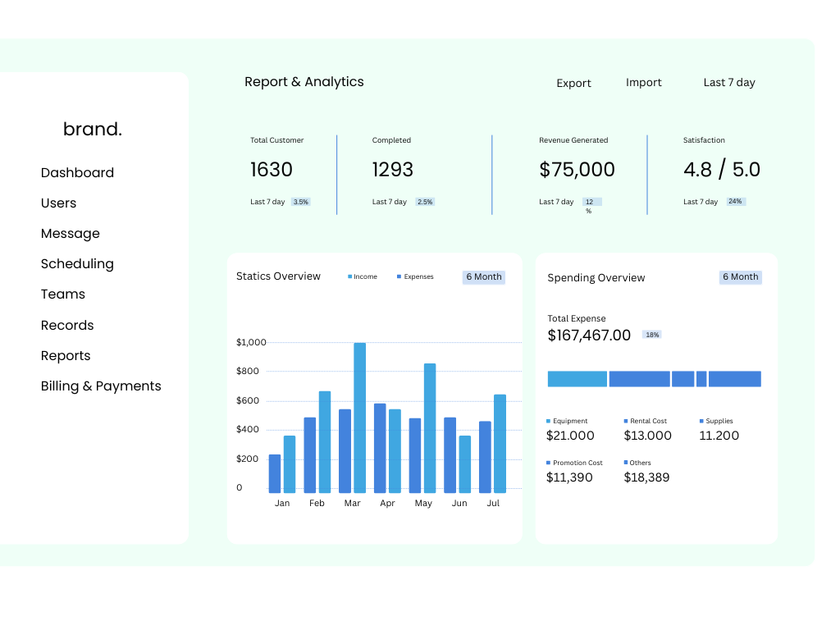840x630 pixels.
Task: Go to Billing & Payments
Action: click(101, 386)
